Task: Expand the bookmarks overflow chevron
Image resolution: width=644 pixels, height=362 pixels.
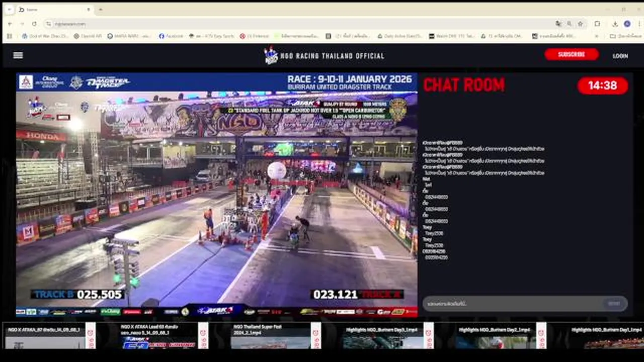Action: coord(597,36)
